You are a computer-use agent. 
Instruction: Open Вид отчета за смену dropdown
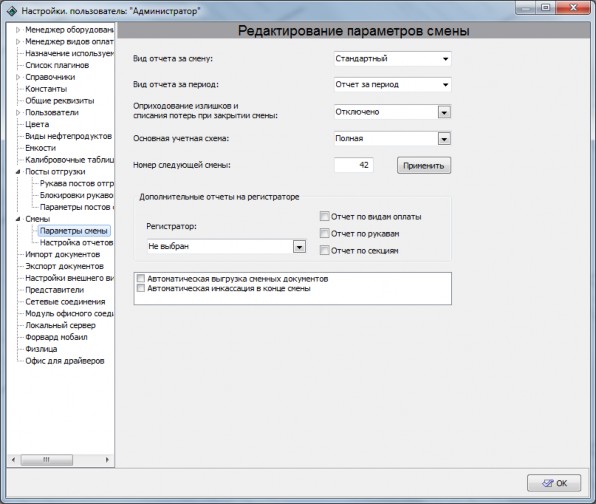click(x=392, y=59)
